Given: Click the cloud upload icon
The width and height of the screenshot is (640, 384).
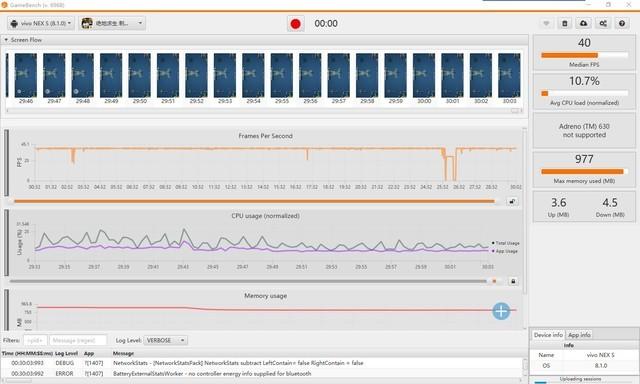Looking at the screenshot, I should [x=584, y=23].
